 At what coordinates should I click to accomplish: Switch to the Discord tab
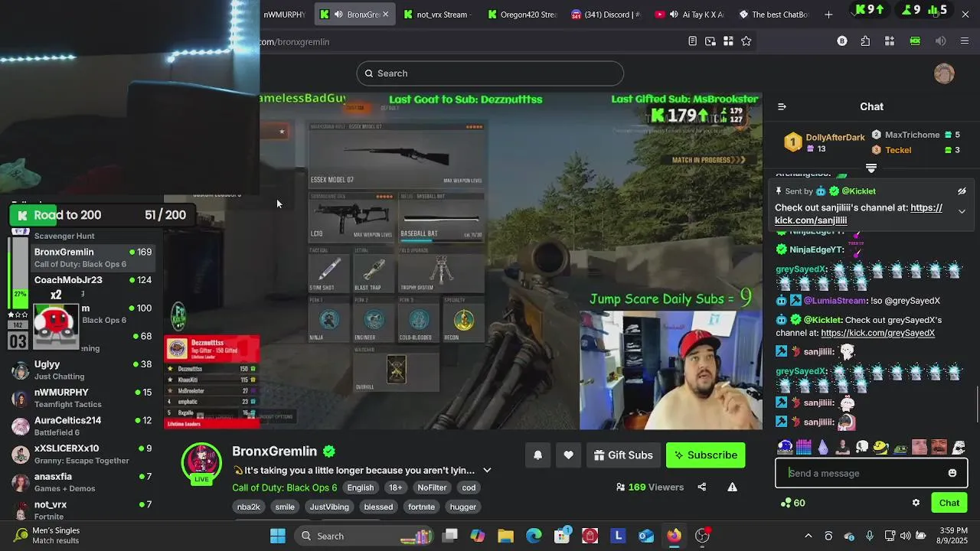(x=606, y=15)
